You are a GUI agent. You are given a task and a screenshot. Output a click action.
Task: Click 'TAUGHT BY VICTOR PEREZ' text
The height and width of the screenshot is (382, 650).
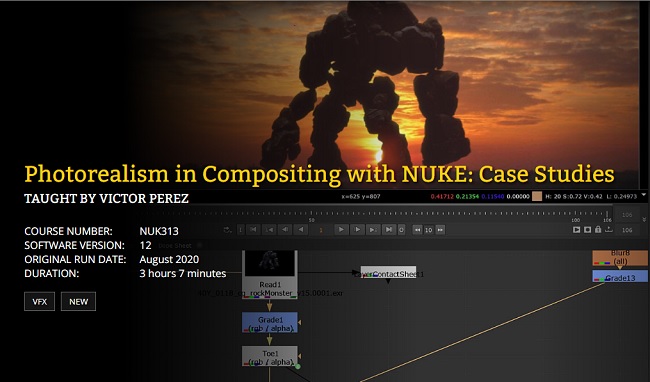(x=107, y=198)
